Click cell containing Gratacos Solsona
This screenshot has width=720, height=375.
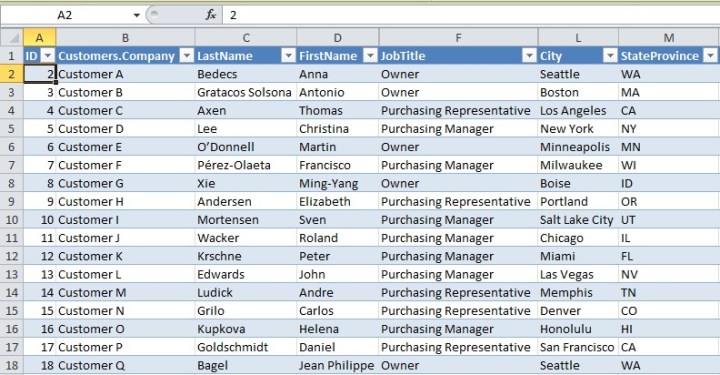pos(246,92)
